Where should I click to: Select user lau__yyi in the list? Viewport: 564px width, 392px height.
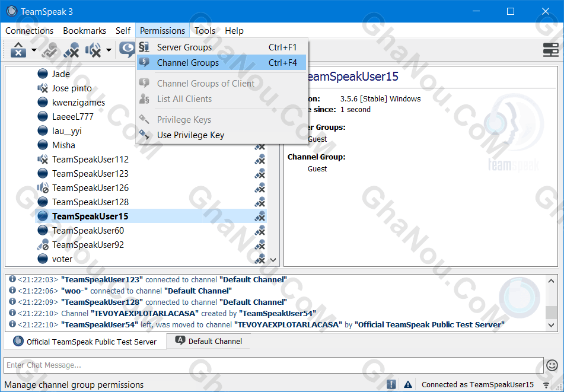tap(66, 131)
